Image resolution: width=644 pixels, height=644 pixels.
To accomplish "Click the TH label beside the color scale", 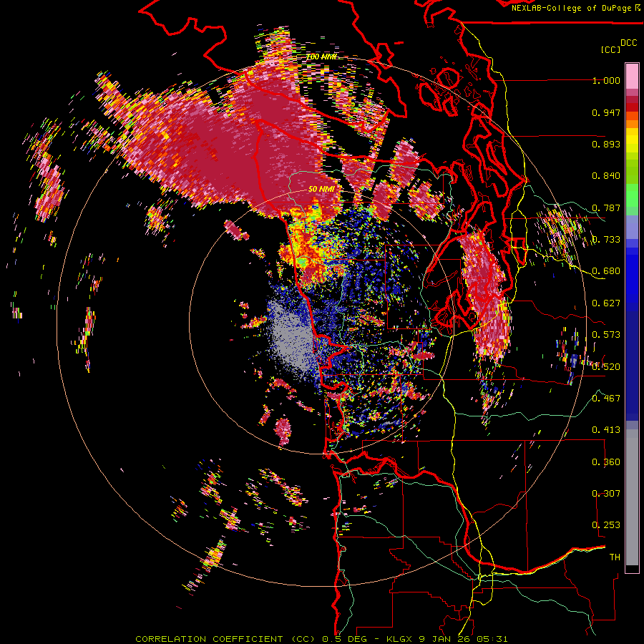I will pos(615,557).
